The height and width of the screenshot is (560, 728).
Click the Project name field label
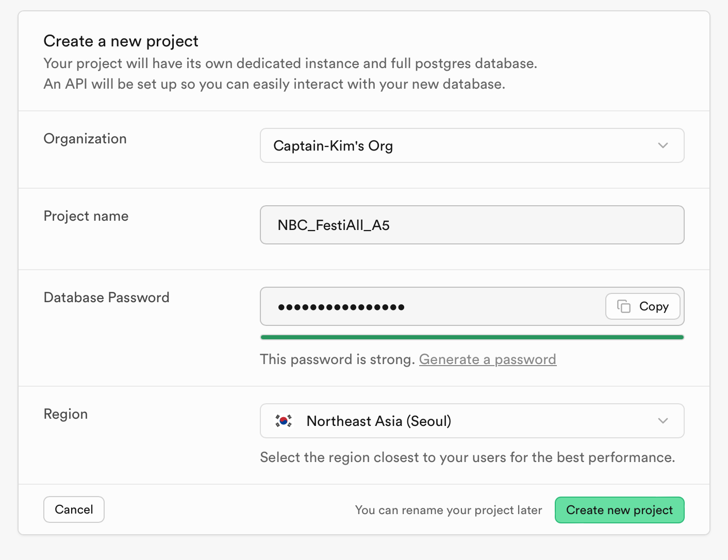[86, 216]
